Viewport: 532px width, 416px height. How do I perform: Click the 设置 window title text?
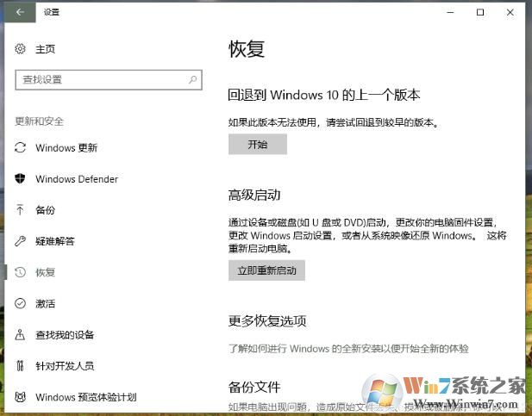tap(52, 12)
